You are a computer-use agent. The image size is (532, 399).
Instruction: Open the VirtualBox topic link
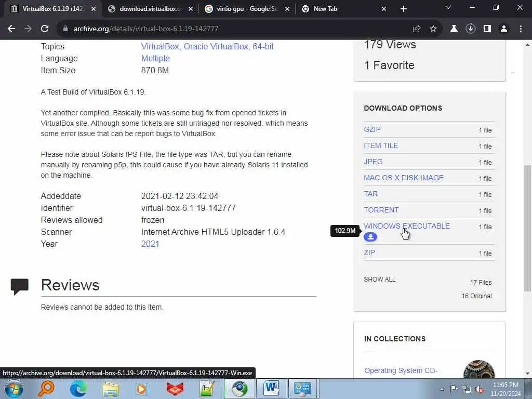(160, 46)
